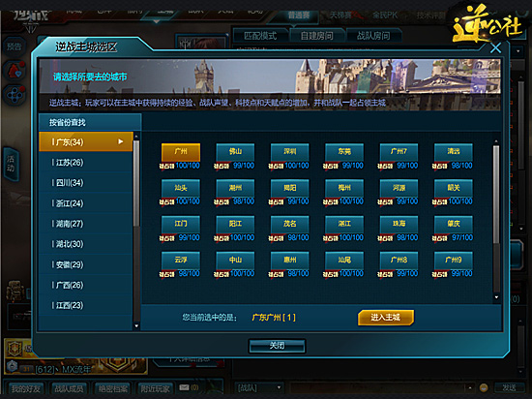532x399 pixels.
Task: Click the red gift icon in left sidebar
Action: click(x=15, y=71)
